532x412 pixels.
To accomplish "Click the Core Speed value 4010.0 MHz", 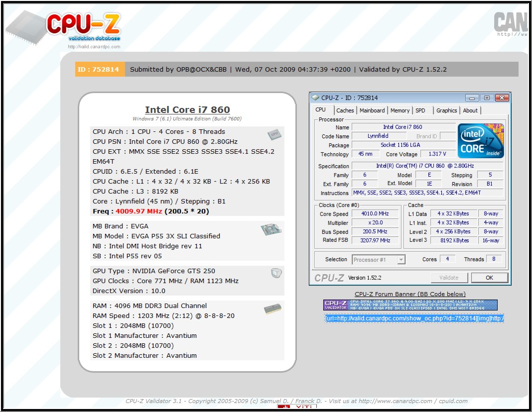I will tap(375, 213).
